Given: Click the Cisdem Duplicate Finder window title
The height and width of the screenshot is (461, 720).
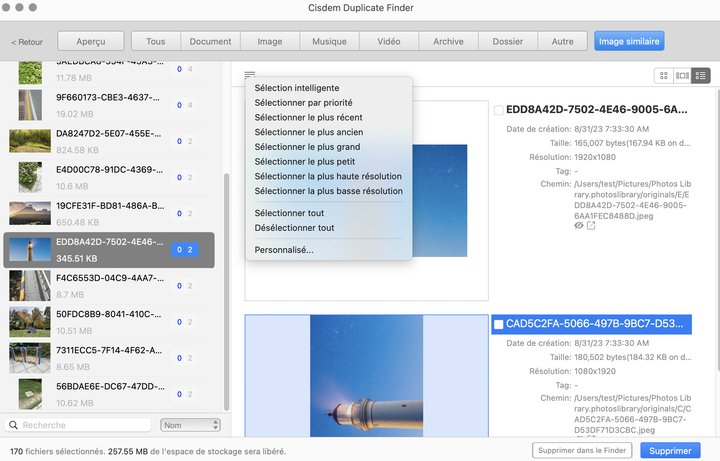Looking at the screenshot, I should [x=360, y=8].
